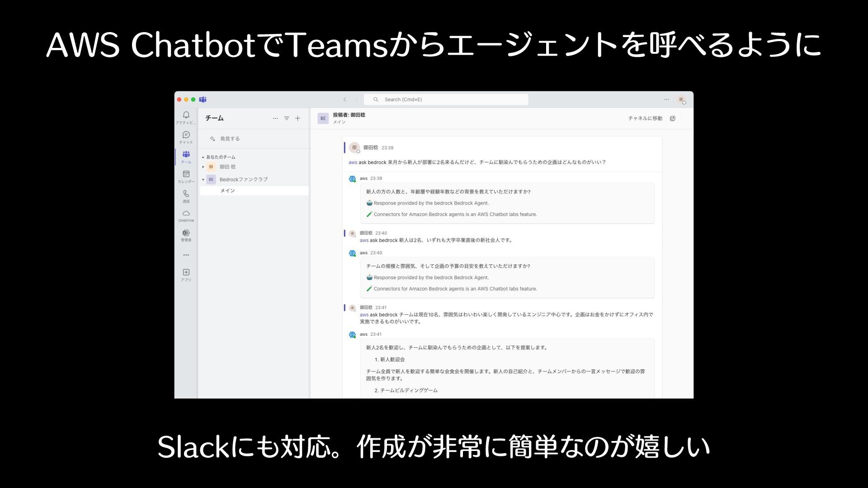Open pop-out icon next to チャネルに移動
This screenshot has height=488, width=868.
point(673,118)
